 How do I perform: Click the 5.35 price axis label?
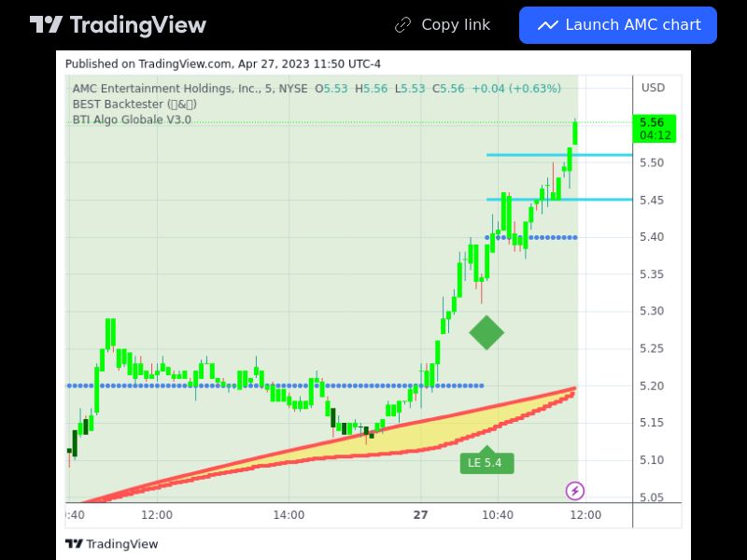pyautogui.click(x=651, y=274)
